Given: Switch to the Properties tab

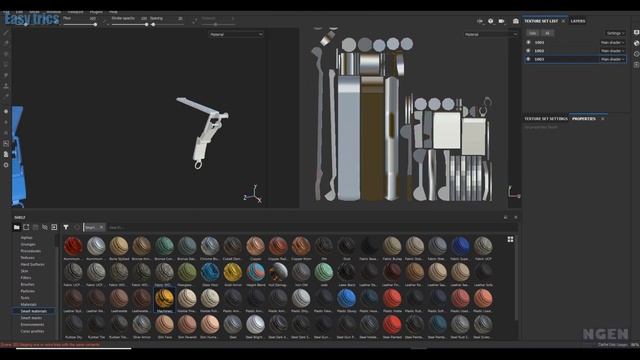Looking at the screenshot, I should pyautogui.click(x=584, y=119).
